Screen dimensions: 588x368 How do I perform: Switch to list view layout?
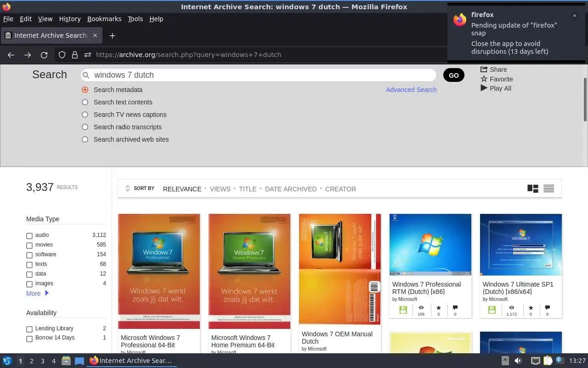tap(548, 189)
